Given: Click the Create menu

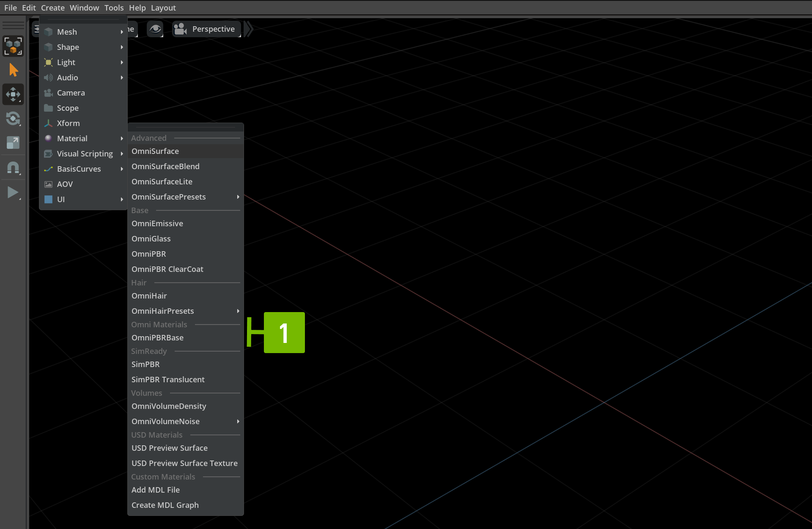Looking at the screenshot, I should tap(53, 8).
